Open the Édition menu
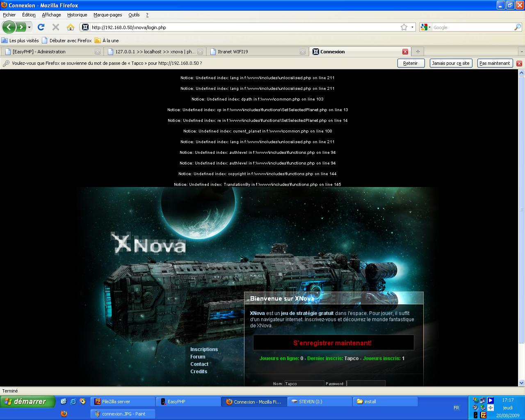The image size is (525, 420). [x=29, y=15]
